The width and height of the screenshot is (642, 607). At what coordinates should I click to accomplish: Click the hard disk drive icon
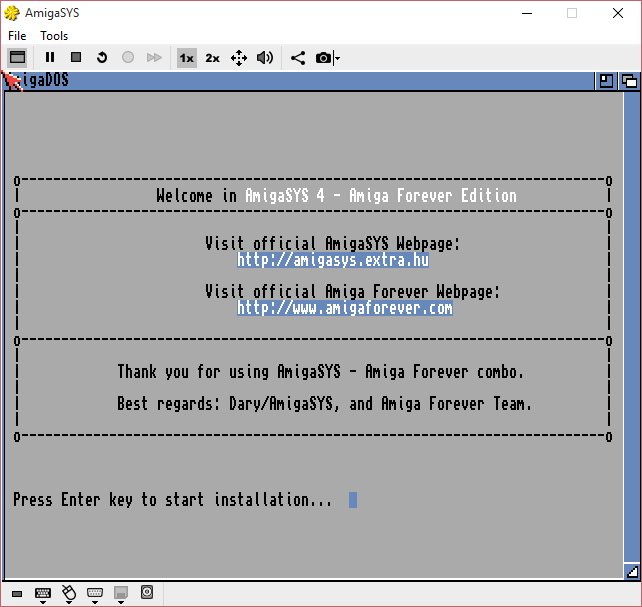tap(147, 592)
